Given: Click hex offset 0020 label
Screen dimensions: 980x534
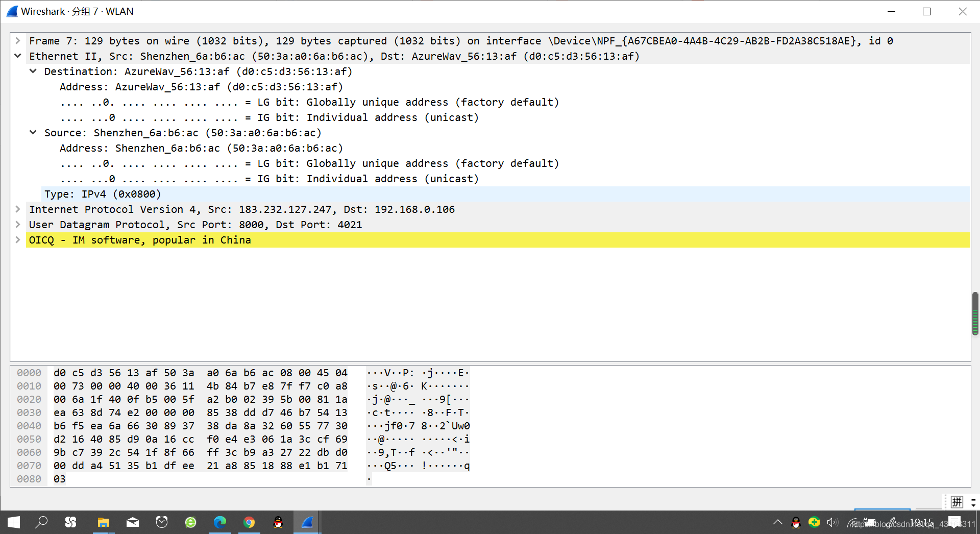Looking at the screenshot, I should 29,399.
